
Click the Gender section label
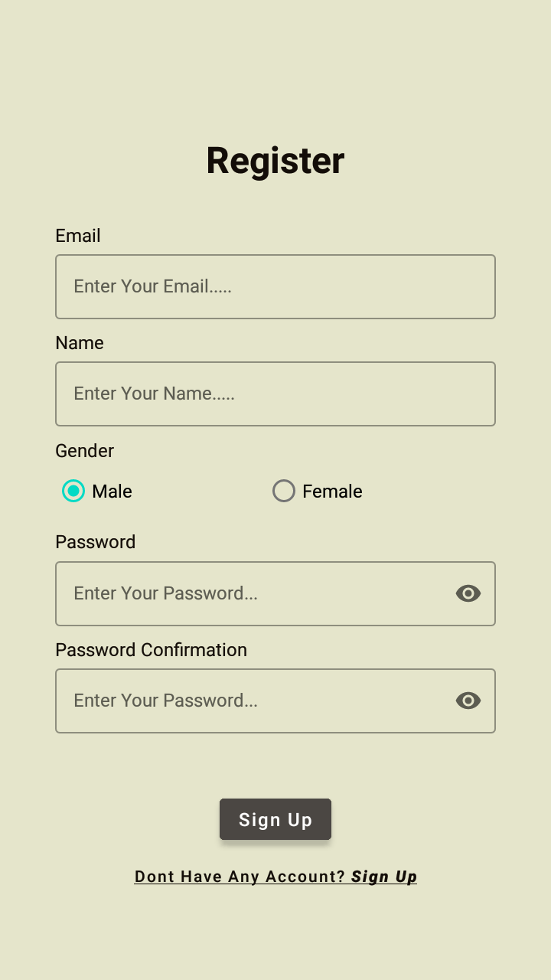[x=84, y=451]
